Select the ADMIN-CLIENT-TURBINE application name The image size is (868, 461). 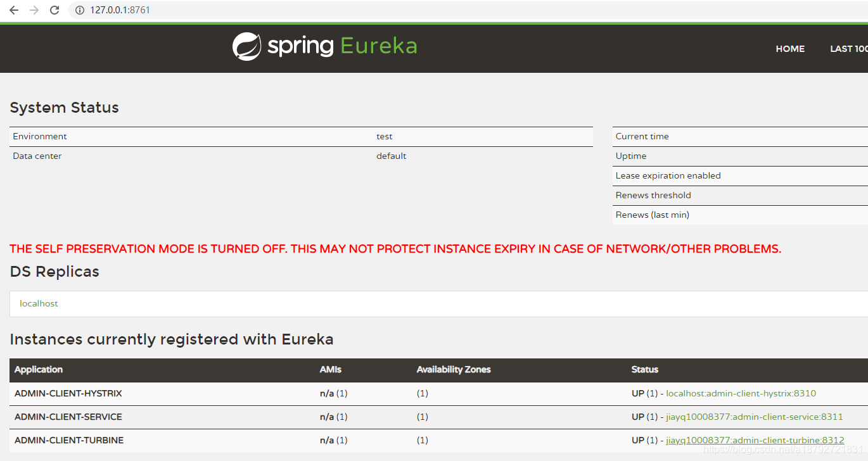(69, 440)
